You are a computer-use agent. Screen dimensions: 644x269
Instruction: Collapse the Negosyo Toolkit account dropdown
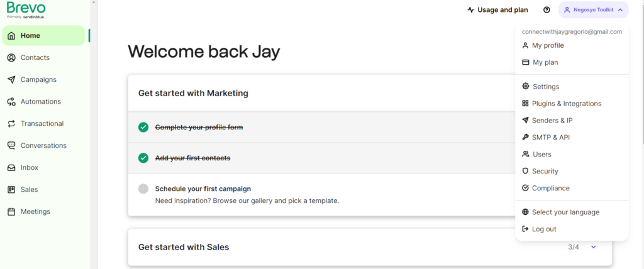(594, 10)
